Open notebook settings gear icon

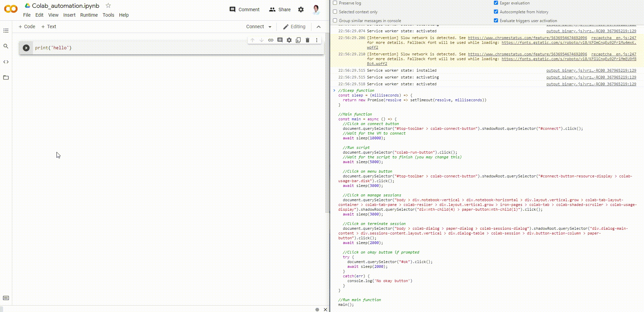click(x=301, y=10)
